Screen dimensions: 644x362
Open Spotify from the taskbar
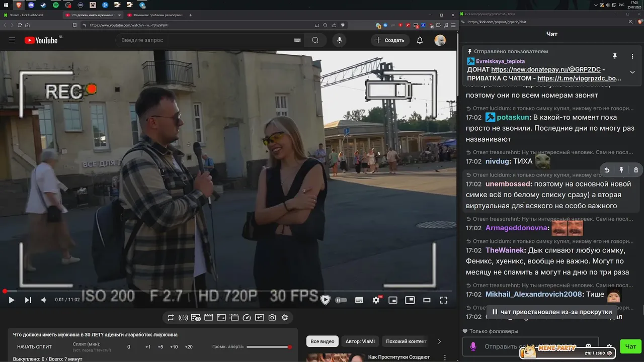[55, 5]
